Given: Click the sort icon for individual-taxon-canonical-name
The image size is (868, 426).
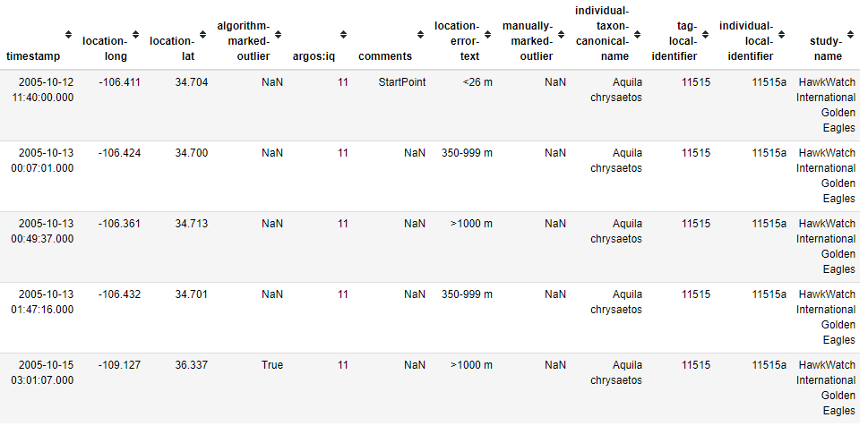Looking at the screenshot, I should point(638,34).
